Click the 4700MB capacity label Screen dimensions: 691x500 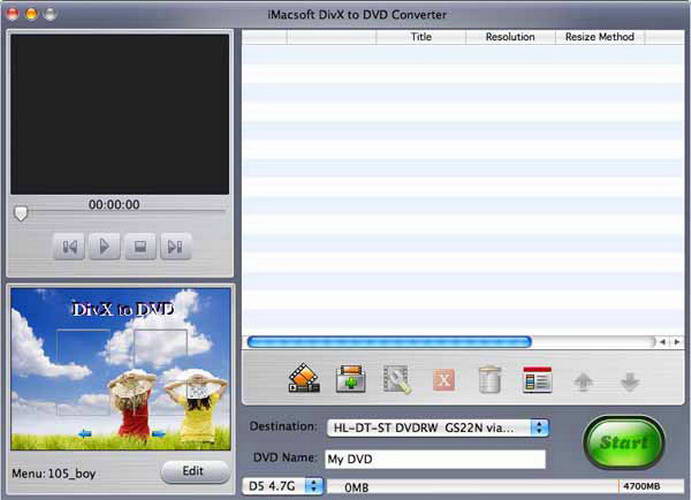click(642, 486)
